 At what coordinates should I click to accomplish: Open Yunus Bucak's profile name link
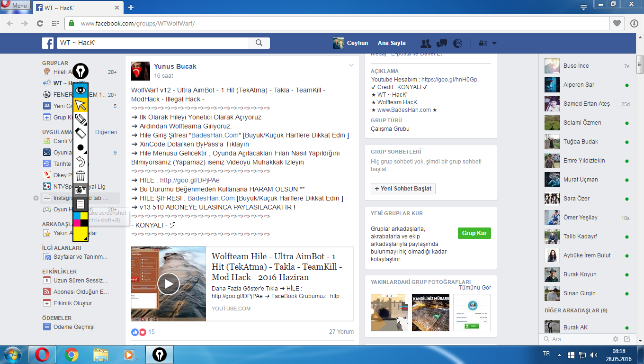click(x=175, y=66)
